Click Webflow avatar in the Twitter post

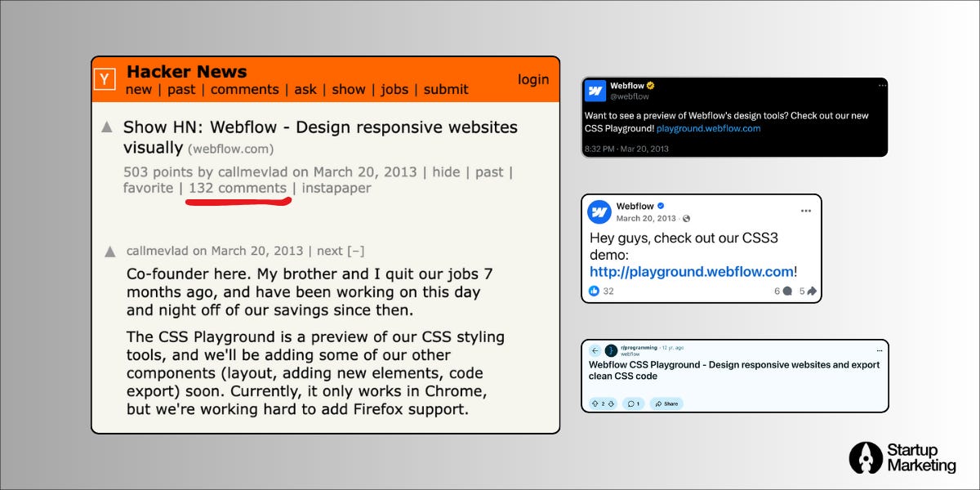tap(596, 90)
